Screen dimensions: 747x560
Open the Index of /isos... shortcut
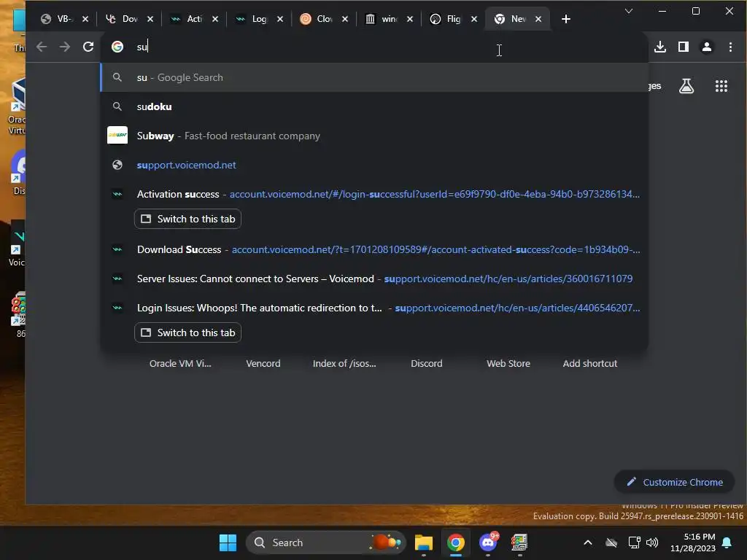click(344, 363)
